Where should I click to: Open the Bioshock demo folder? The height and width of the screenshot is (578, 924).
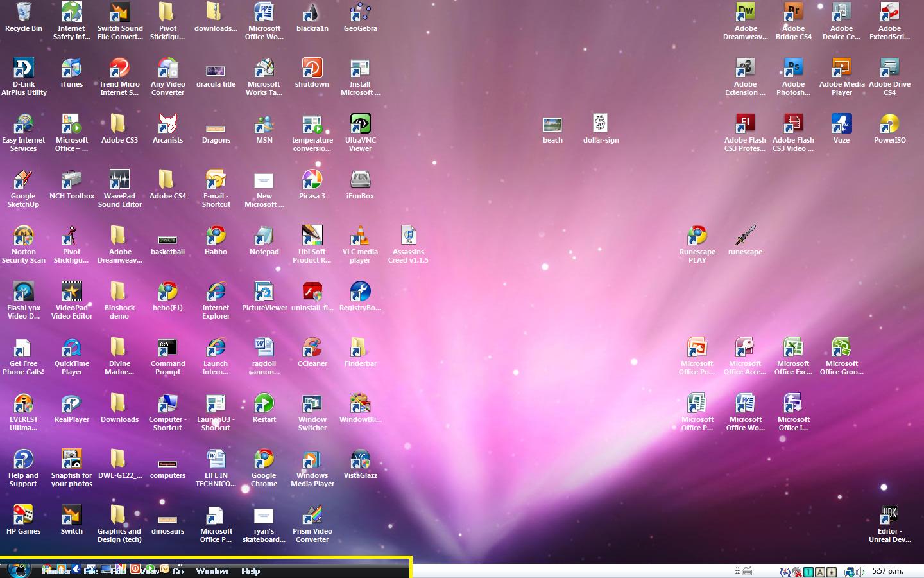(120, 301)
